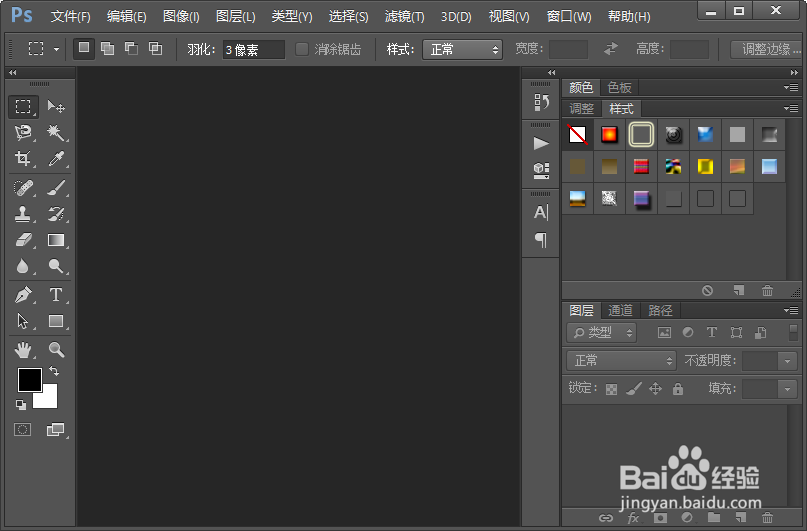The image size is (807, 531).
Task: Toggle lock image pixels brush icon
Action: coord(634,388)
